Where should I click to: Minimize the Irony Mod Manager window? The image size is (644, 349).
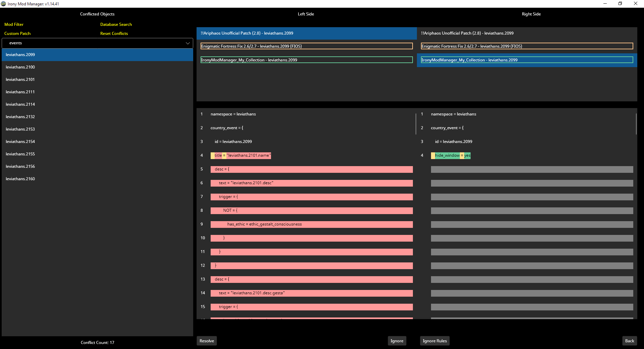click(x=605, y=4)
